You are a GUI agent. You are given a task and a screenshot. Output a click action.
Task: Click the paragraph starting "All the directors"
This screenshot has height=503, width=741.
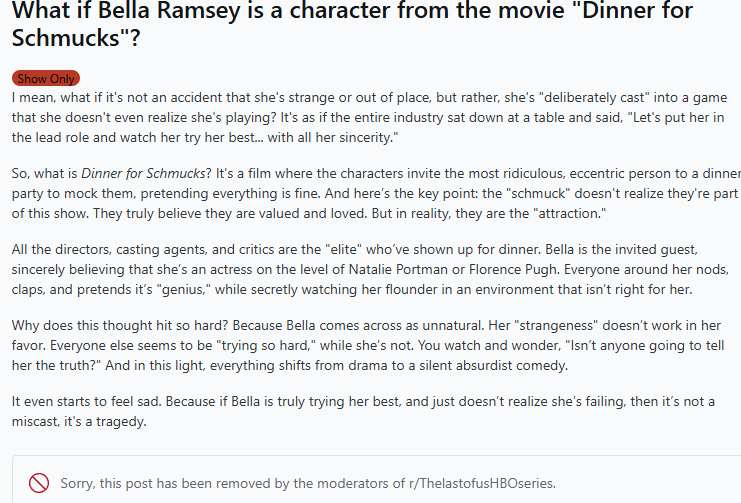coord(370,269)
